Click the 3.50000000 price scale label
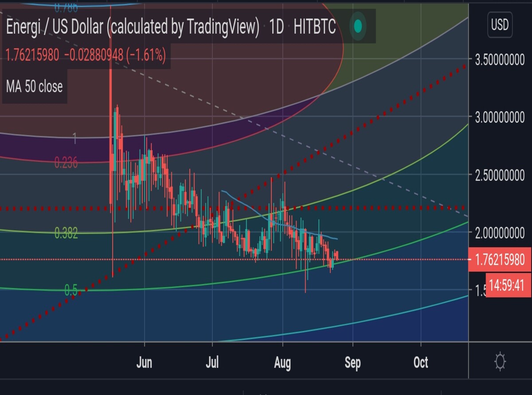The width and height of the screenshot is (532, 395). point(500,60)
